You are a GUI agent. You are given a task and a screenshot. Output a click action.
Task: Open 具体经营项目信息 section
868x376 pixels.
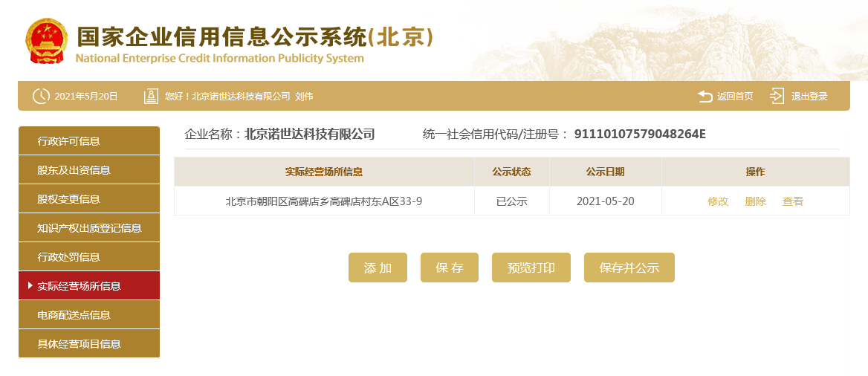coord(89,344)
